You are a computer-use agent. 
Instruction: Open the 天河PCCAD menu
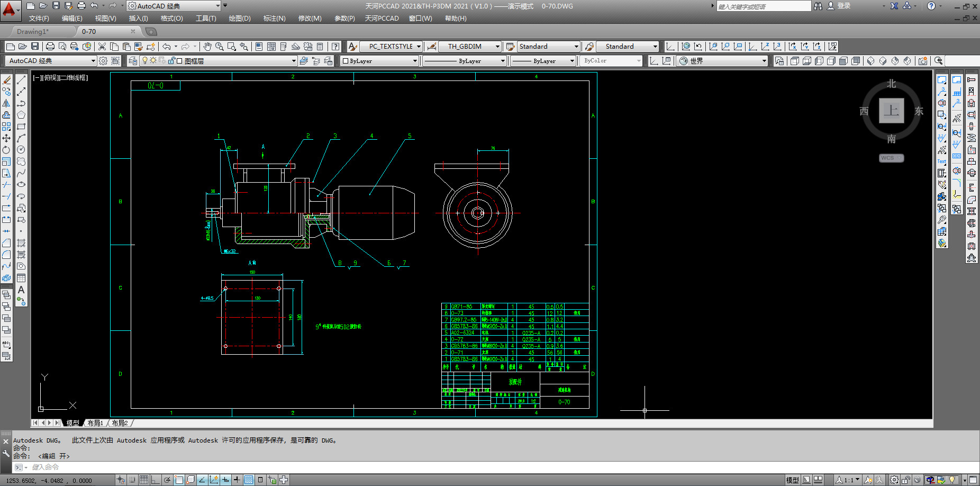(382, 19)
